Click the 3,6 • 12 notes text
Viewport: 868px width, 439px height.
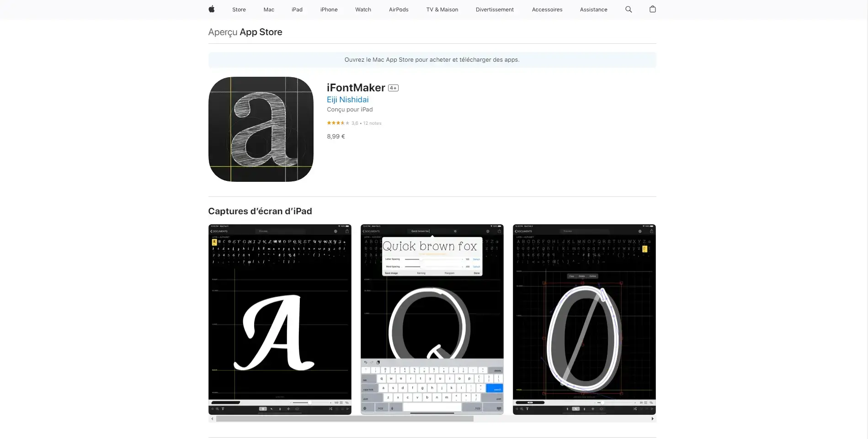366,123
